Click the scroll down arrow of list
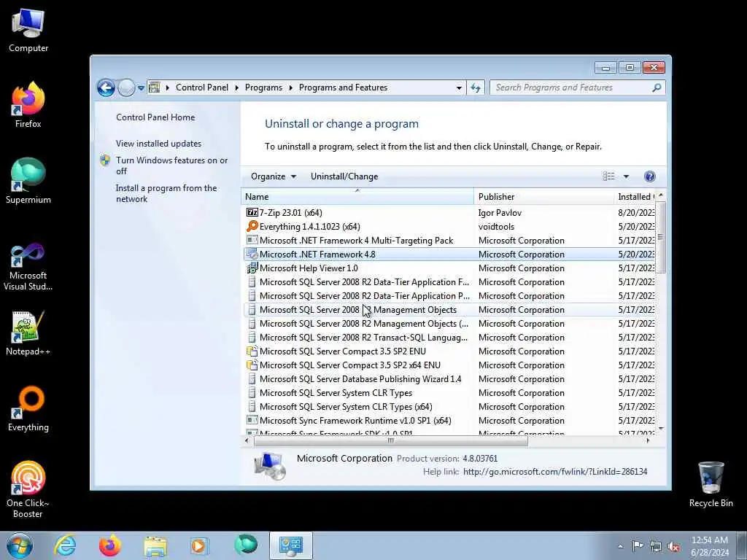This screenshot has width=747, height=560. tap(660, 429)
